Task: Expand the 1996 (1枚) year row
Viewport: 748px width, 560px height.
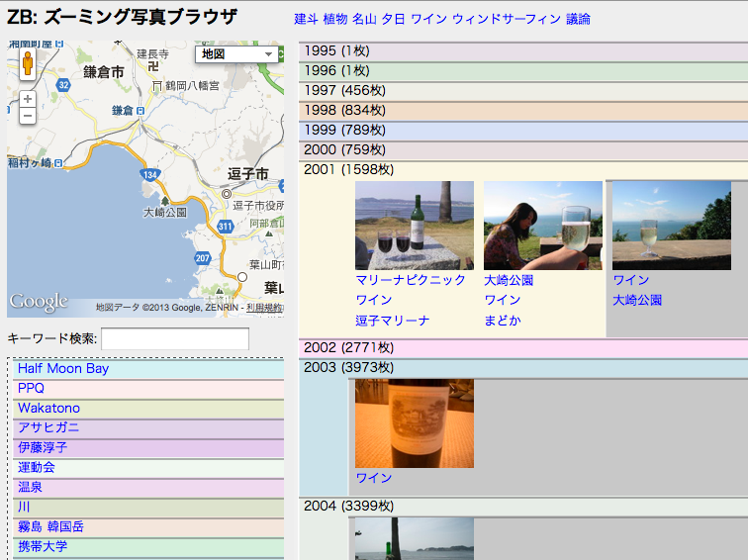Action: click(x=523, y=70)
